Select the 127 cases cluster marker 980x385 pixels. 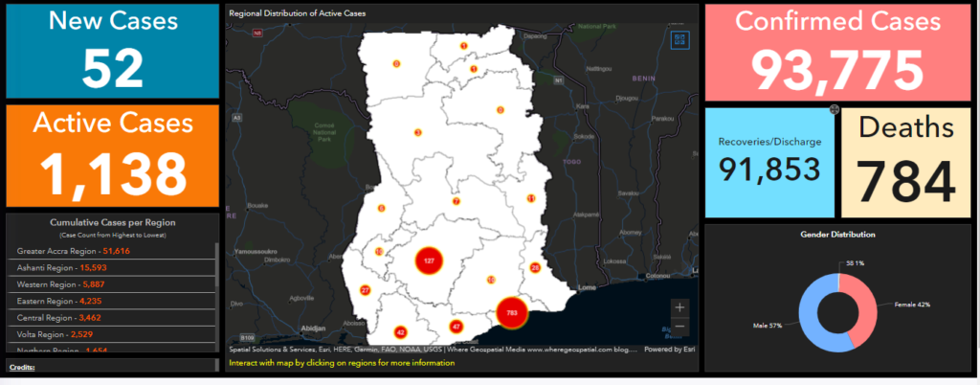pyautogui.click(x=430, y=261)
